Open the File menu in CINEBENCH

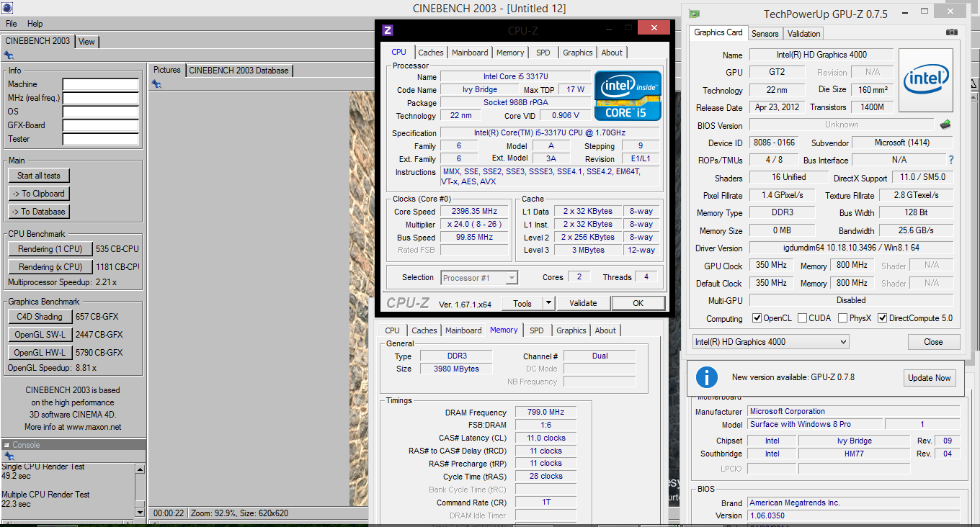[x=12, y=24]
